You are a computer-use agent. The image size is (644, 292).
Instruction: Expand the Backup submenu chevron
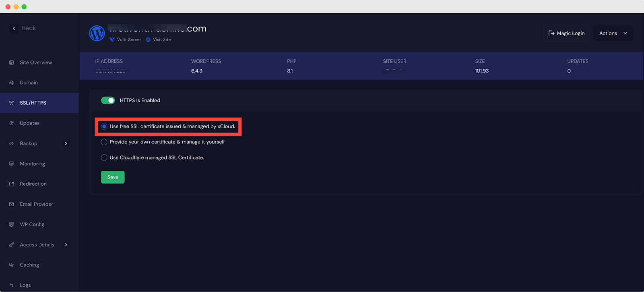(x=66, y=143)
